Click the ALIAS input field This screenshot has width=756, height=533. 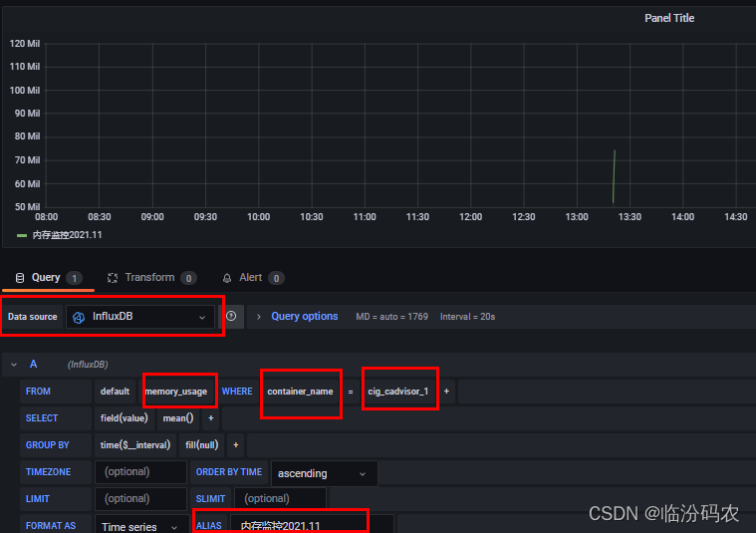coord(312,526)
